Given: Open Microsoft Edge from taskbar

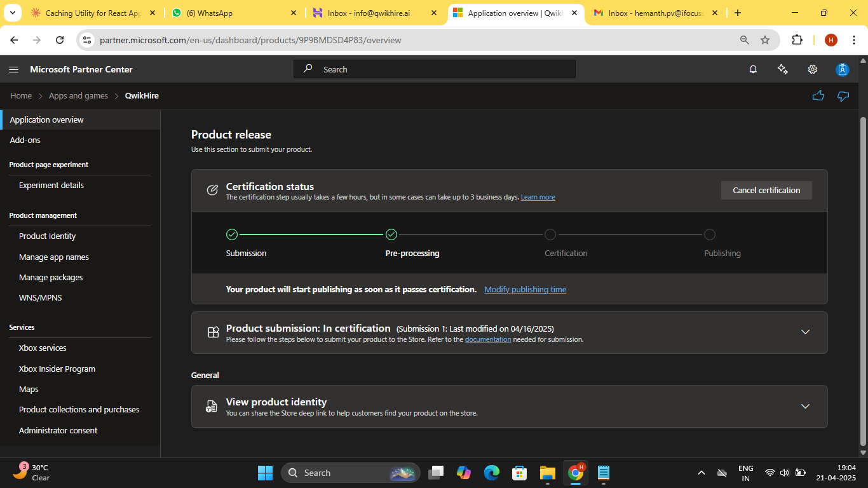Looking at the screenshot, I should pyautogui.click(x=492, y=473).
